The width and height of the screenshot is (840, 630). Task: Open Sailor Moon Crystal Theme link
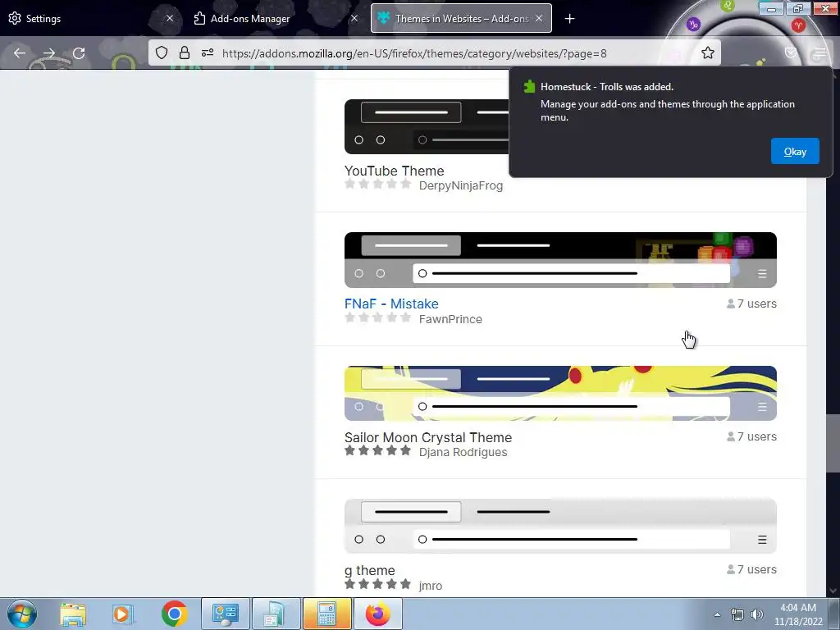(x=428, y=437)
